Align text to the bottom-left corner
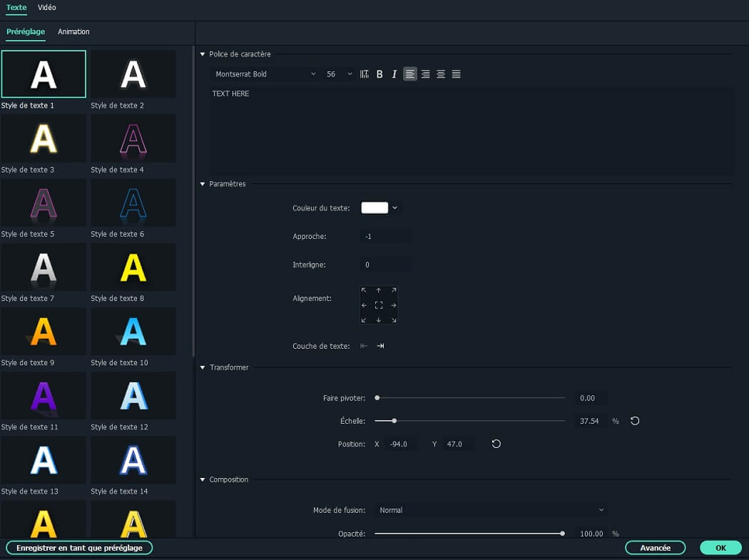The height and width of the screenshot is (560, 749). tap(364, 320)
